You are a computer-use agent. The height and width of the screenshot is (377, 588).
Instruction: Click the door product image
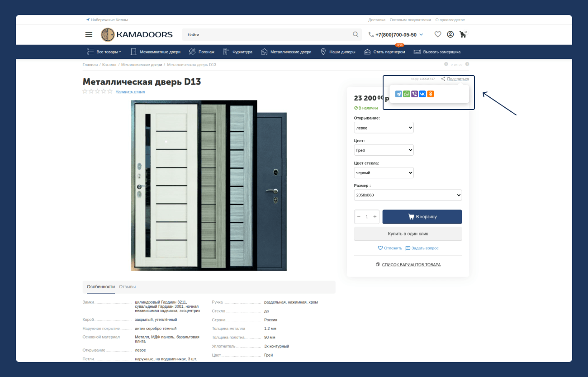209,186
